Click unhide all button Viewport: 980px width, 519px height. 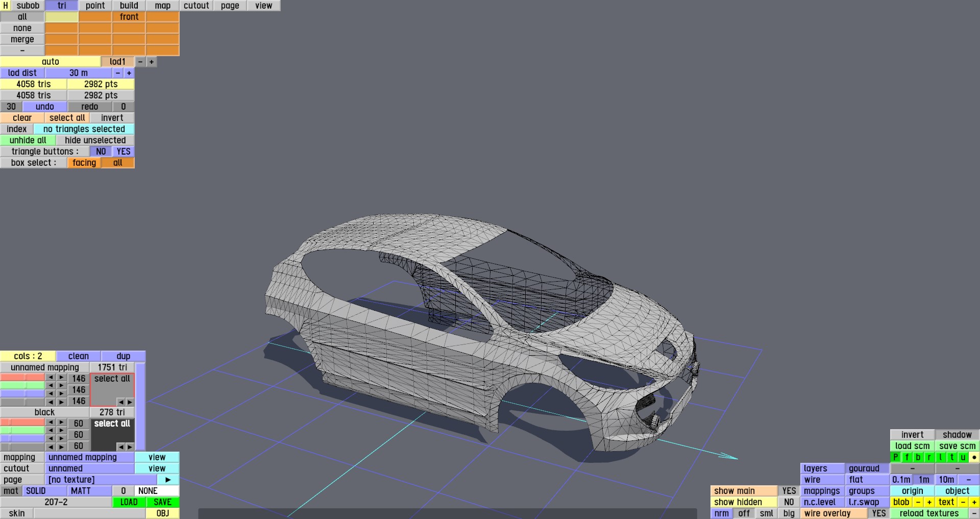pyautogui.click(x=28, y=140)
